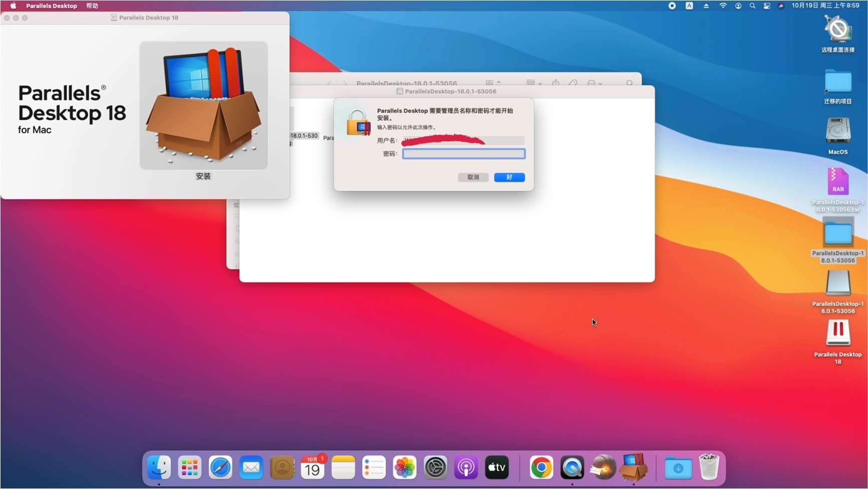868x489 pixels.
Task: Open Notes from the Dock
Action: point(343,468)
